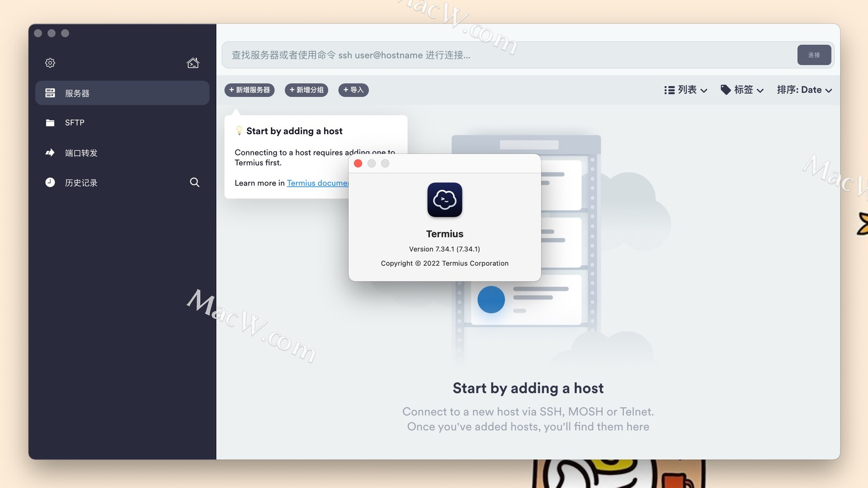
Task: Click the tag icon in toolbar
Action: (x=725, y=90)
